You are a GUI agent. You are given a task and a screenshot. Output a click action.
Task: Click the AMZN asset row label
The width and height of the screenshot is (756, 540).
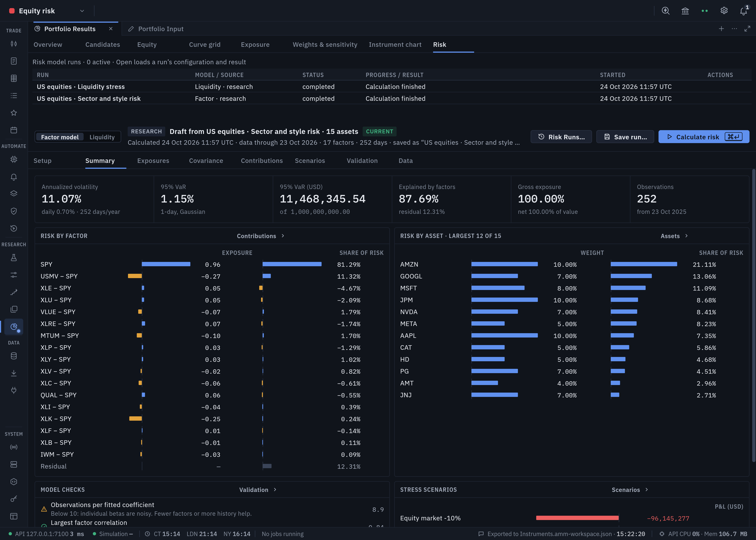(x=409, y=265)
